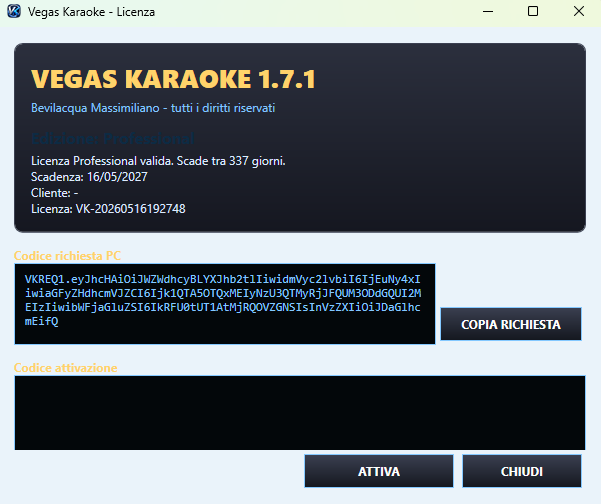This screenshot has height=504, width=601.
Task: Click the 'Licenza: VK-20260516192748' line
Action: pyautogui.click(x=108, y=209)
